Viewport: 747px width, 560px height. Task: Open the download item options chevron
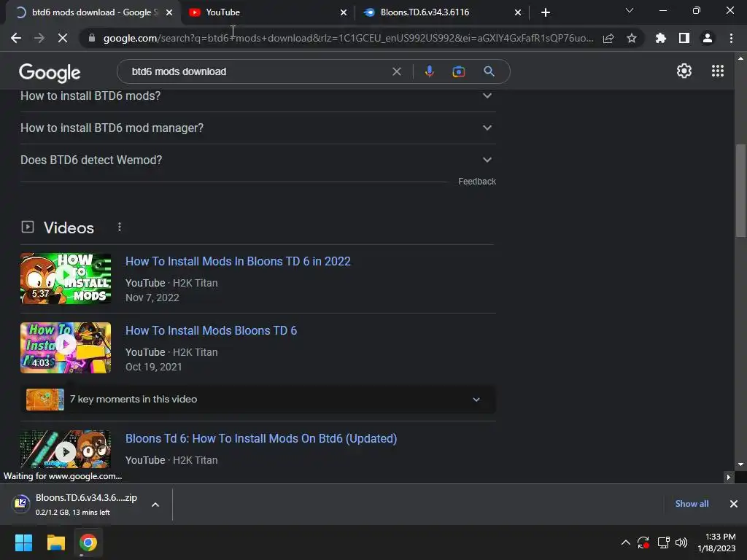[x=155, y=505]
